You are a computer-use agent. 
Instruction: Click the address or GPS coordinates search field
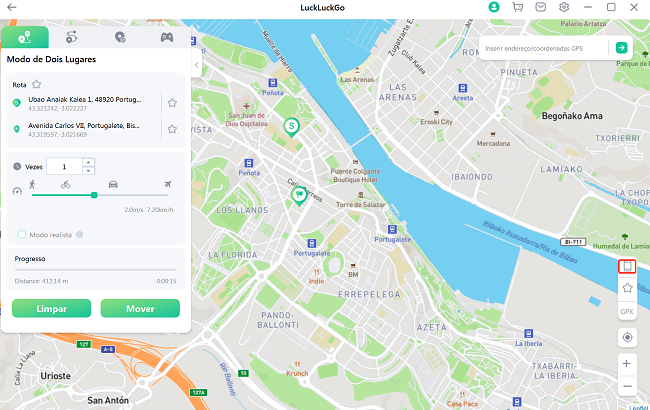tap(544, 48)
